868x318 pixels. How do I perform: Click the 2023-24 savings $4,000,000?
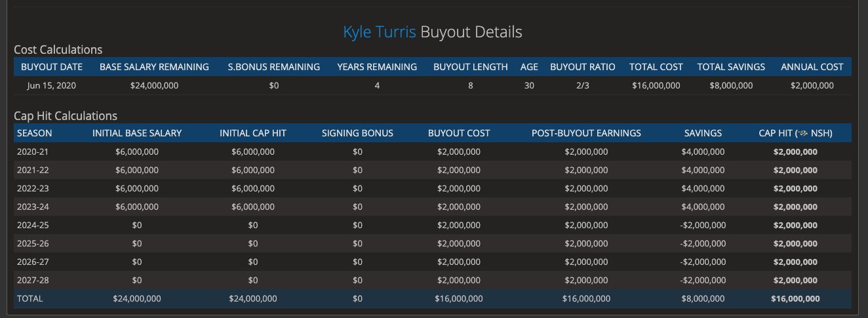(x=703, y=207)
